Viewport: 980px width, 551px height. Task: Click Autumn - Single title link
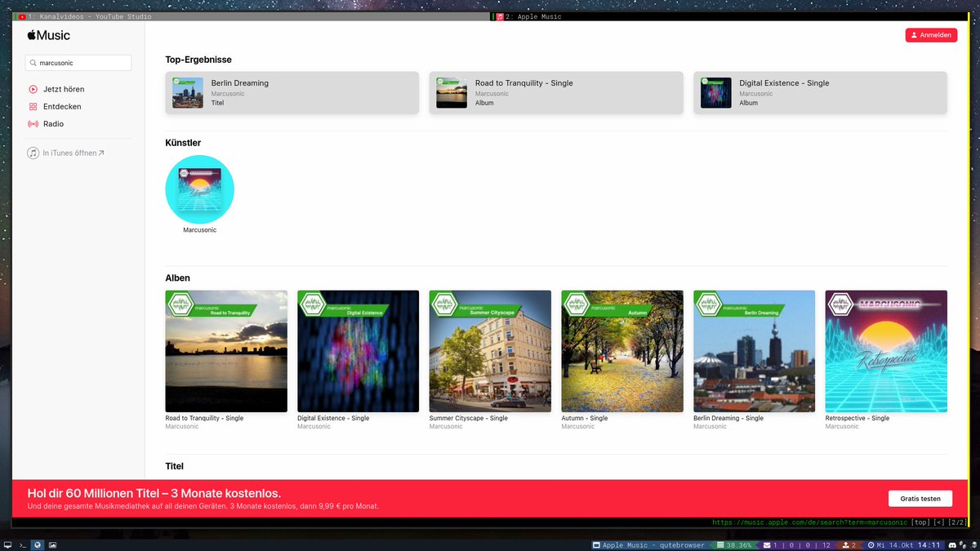(x=585, y=418)
